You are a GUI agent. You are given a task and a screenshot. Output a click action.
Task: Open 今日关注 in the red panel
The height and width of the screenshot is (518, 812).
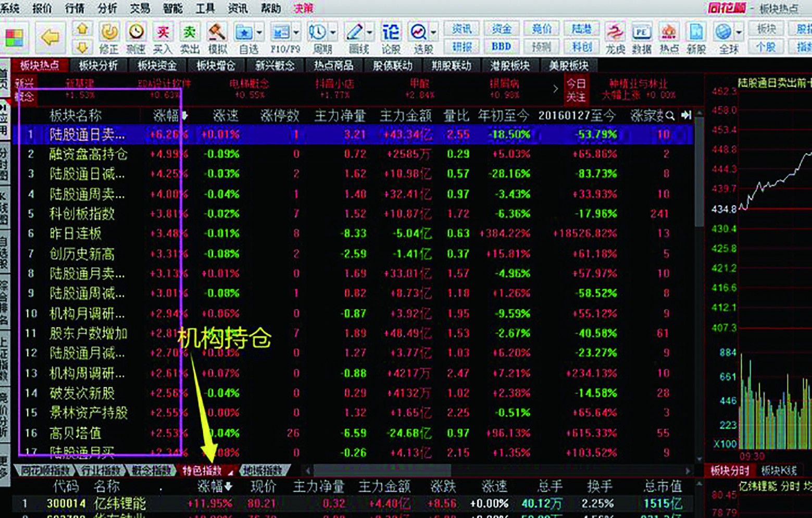click(577, 89)
